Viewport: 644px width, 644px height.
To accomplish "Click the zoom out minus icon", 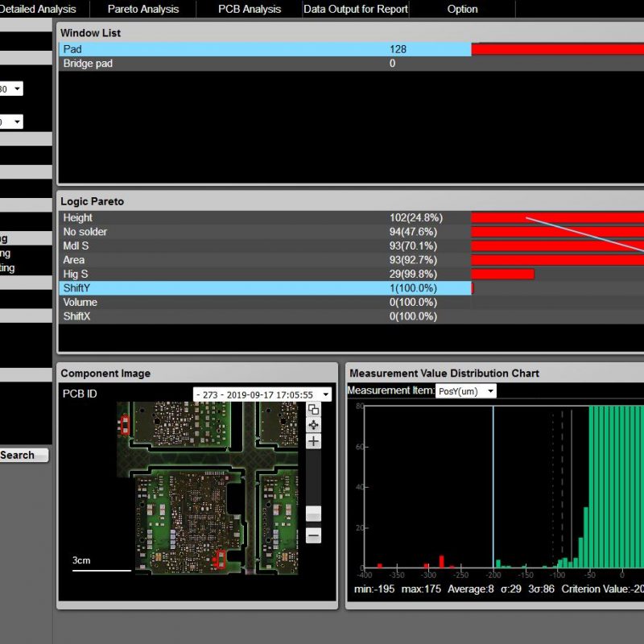I will point(313,535).
